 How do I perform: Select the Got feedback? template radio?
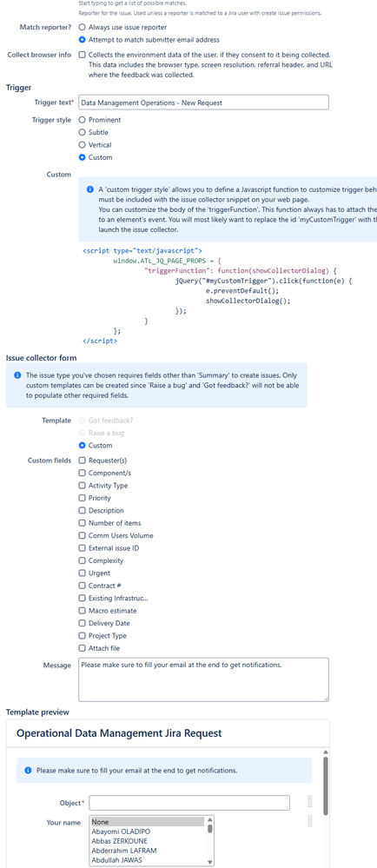tap(83, 421)
